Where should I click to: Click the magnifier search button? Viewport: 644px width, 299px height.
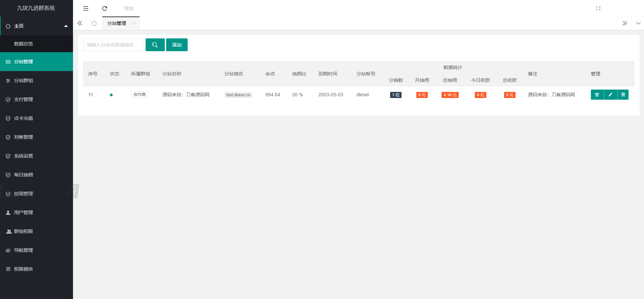click(155, 45)
